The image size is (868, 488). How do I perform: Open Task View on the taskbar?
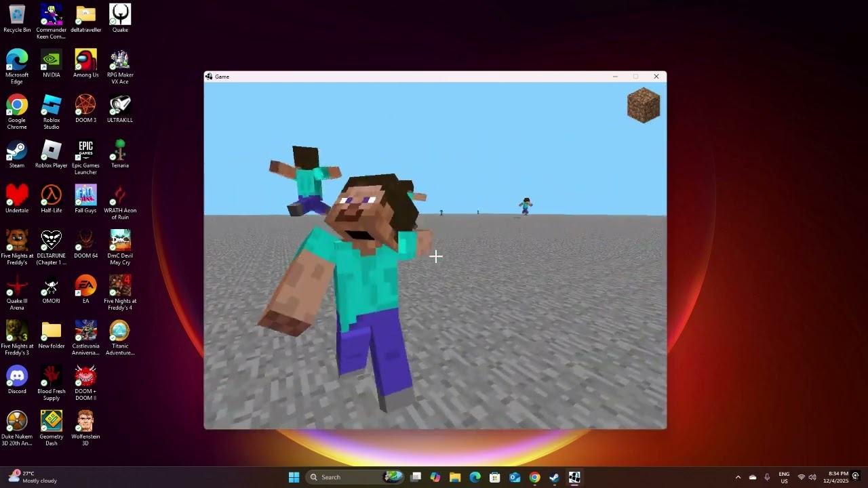point(416,477)
